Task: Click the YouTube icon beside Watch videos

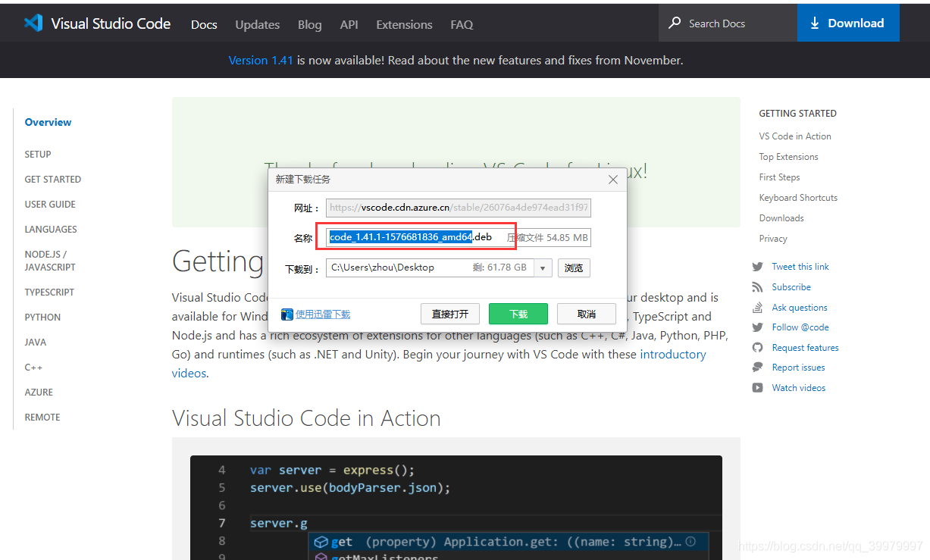Action: click(757, 388)
